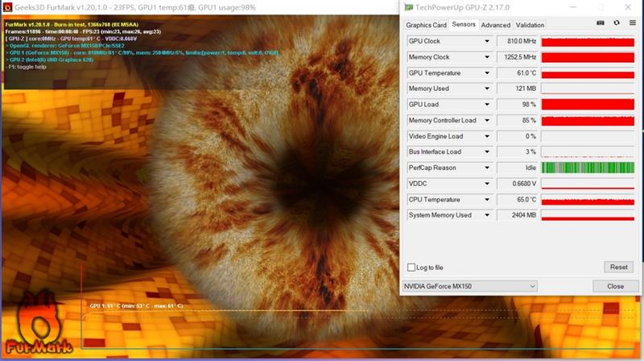Click the FurMark icon in title bar
The height and width of the screenshot is (361, 644).
[6, 7]
